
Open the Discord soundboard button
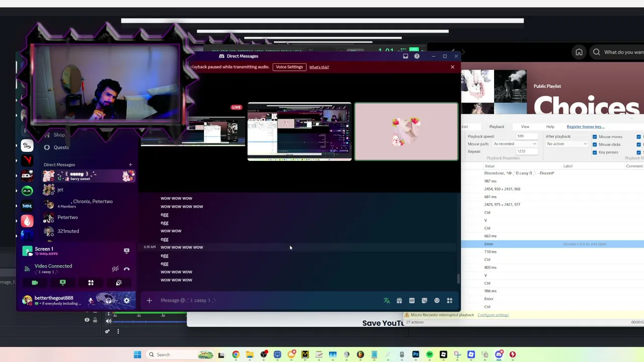click(x=119, y=283)
